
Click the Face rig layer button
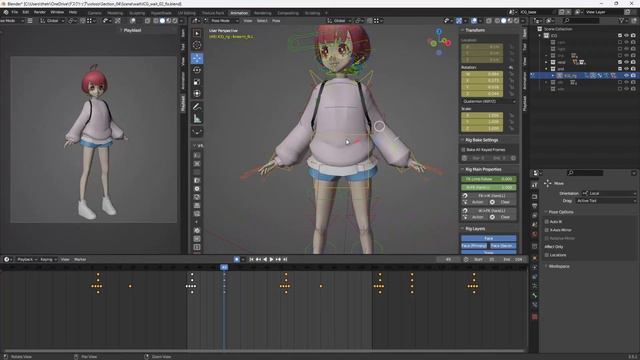click(489, 238)
